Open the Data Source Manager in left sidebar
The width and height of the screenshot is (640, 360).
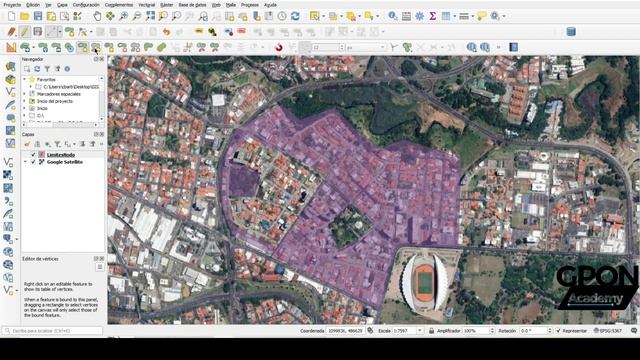tap(11, 66)
